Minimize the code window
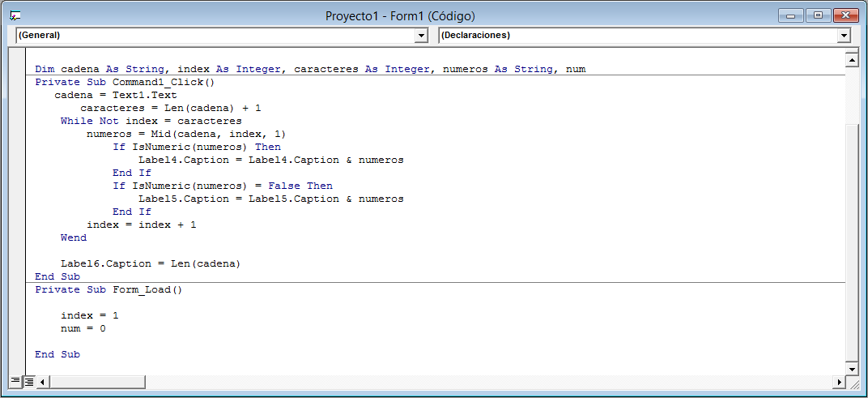The height and width of the screenshot is (398, 868). [x=790, y=15]
